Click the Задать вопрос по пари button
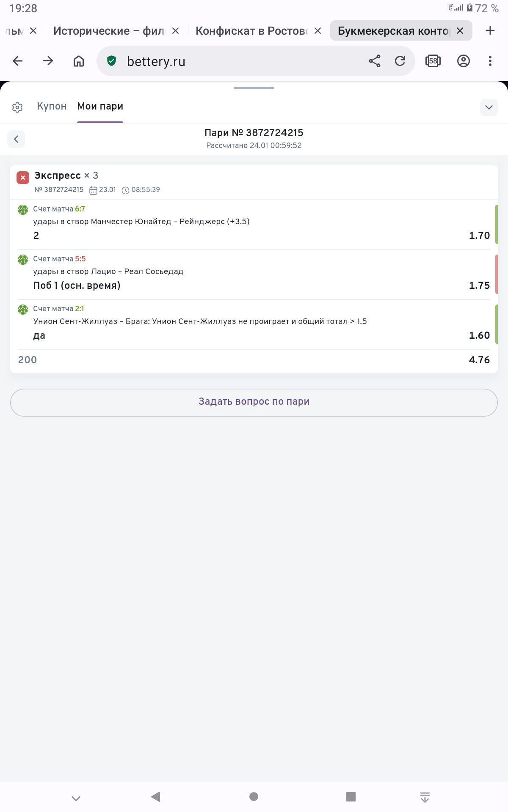The height and width of the screenshot is (812, 508). point(254,402)
